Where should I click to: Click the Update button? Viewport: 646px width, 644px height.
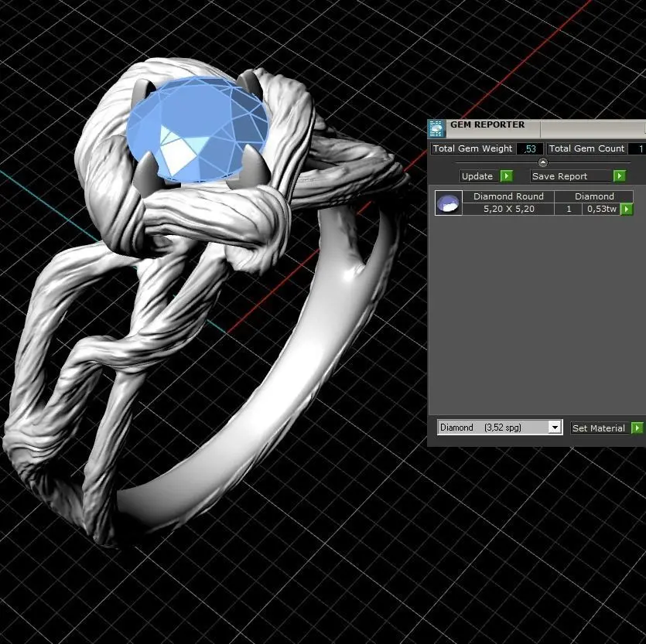pos(480,176)
